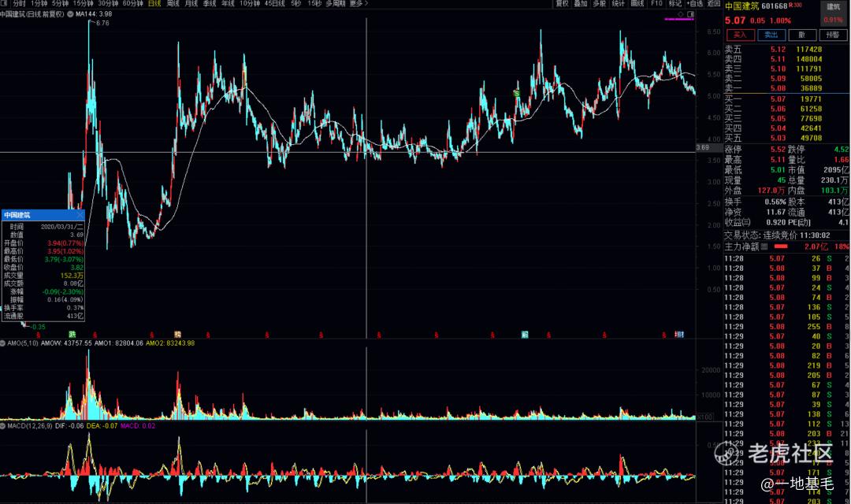Screen dimensions: 851x504
Task: Click 跌停 4.52 value
Action: tap(842, 149)
